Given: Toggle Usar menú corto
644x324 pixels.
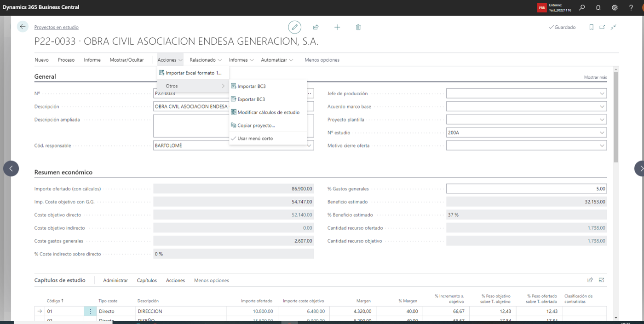Looking at the screenshot, I should pyautogui.click(x=268, y=139).
